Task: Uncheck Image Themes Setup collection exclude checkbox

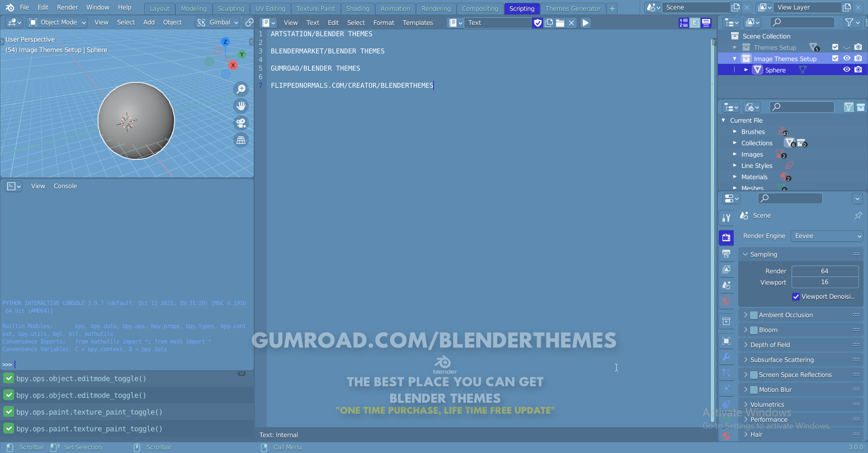Action: point(835,58)
